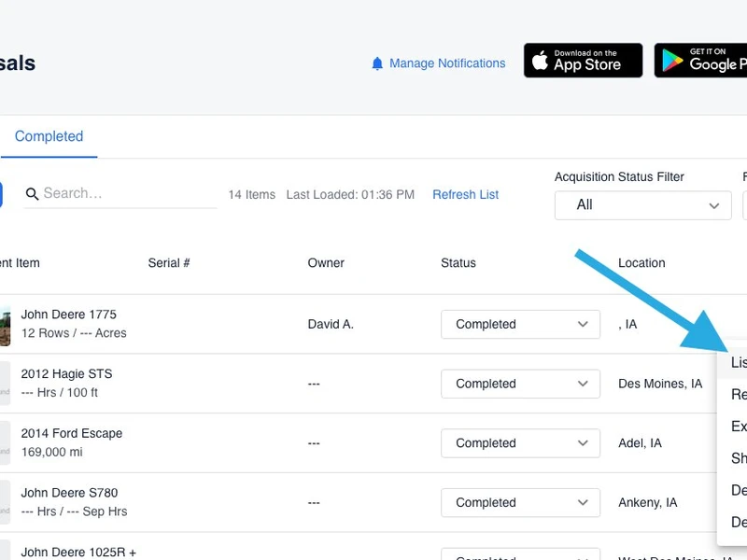Click the 2014 Ford Escape item name
Viewport: 747px width, 560px height.
pyautogui.click(x=72, y=433)
